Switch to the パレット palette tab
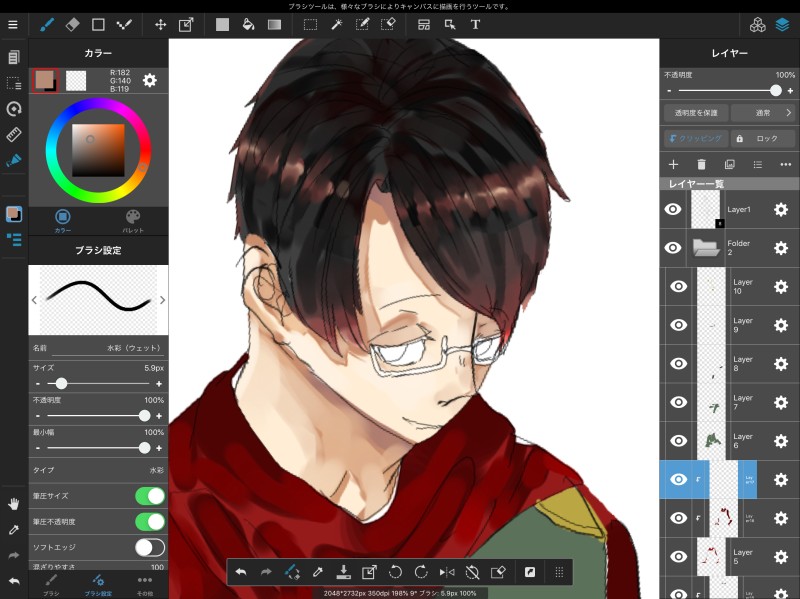Screen dimensions: 800x599 [x=133, y=221]
